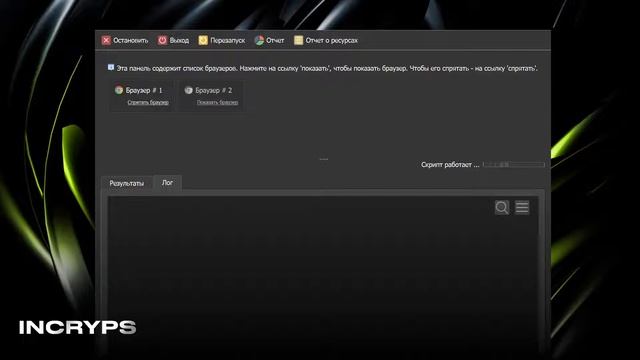The image size is (640, 360).
Task: Click the panel splitter dots handle
Action: [x=324, y=159]
